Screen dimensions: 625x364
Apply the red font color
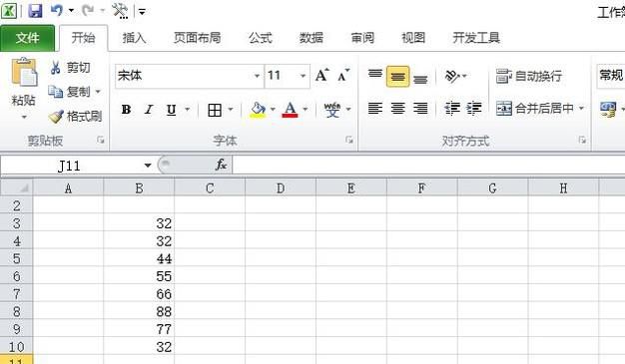[x=290, y=110]
